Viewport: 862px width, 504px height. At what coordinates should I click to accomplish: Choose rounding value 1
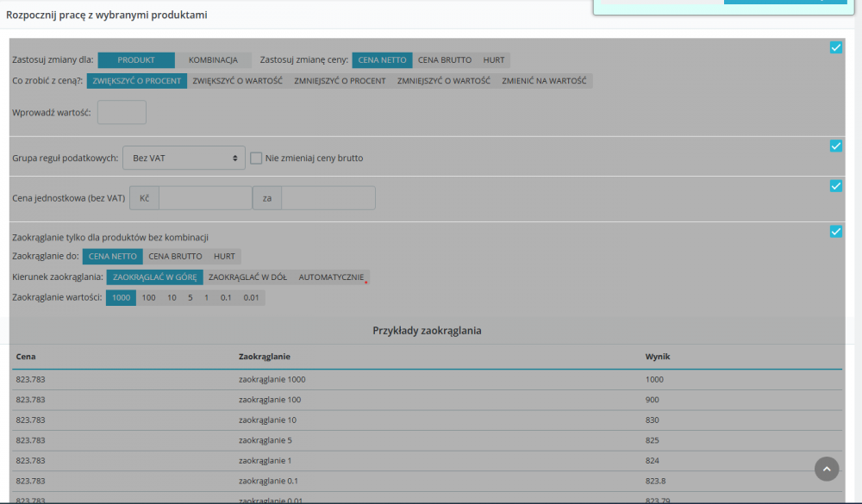click(x=206, y=297)
